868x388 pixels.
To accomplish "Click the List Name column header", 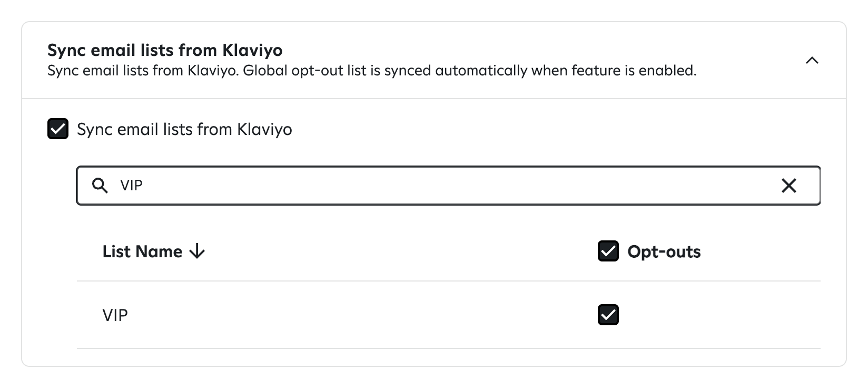I will pos(142,252).
